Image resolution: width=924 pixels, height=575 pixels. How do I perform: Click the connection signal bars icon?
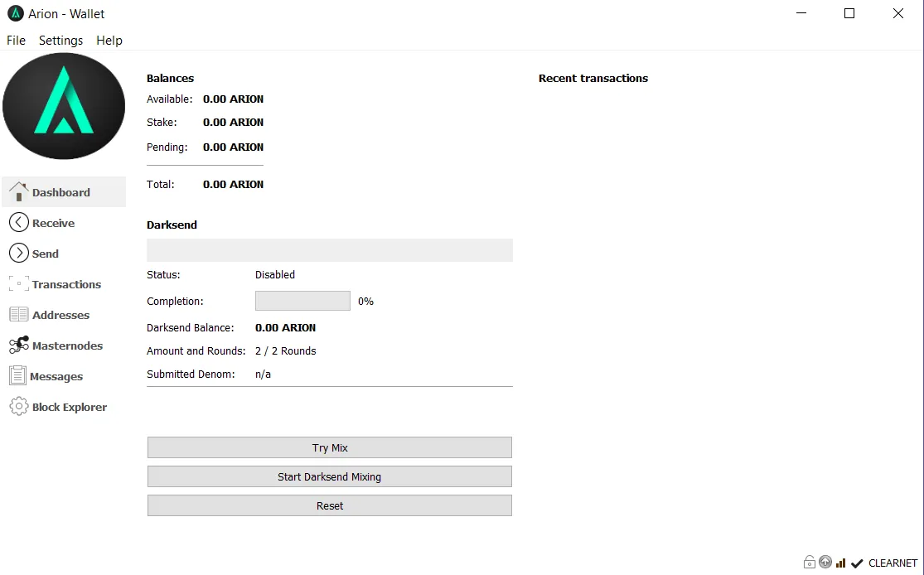[x=841, y=563]
